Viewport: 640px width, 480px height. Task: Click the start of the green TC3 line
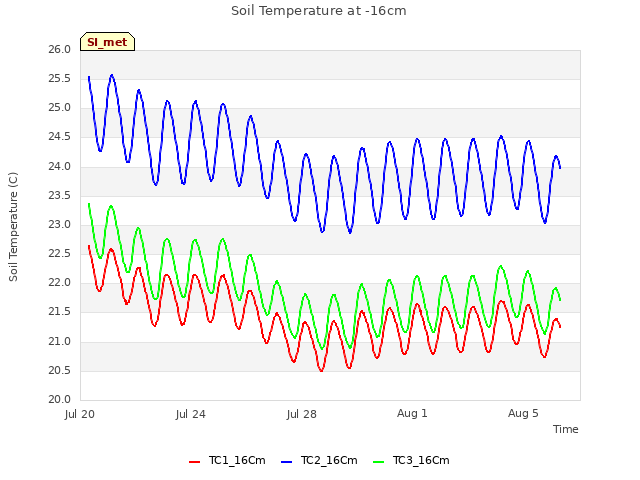89,204
